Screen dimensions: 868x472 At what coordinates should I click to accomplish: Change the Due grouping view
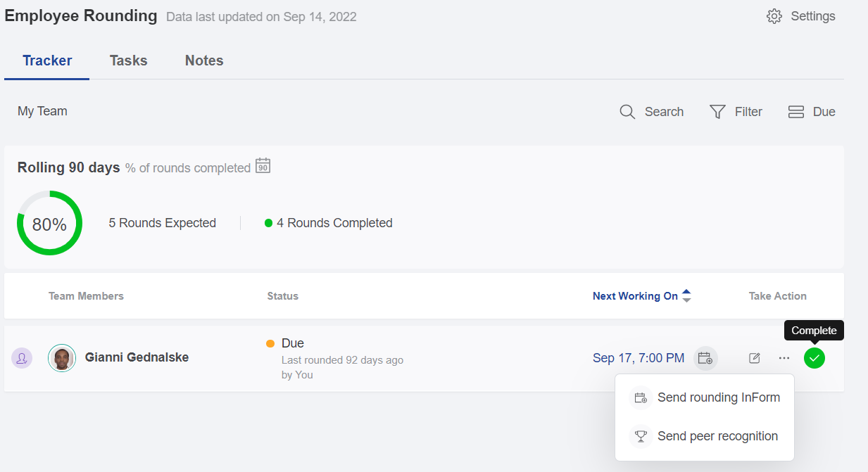click(x=812, y=112)
